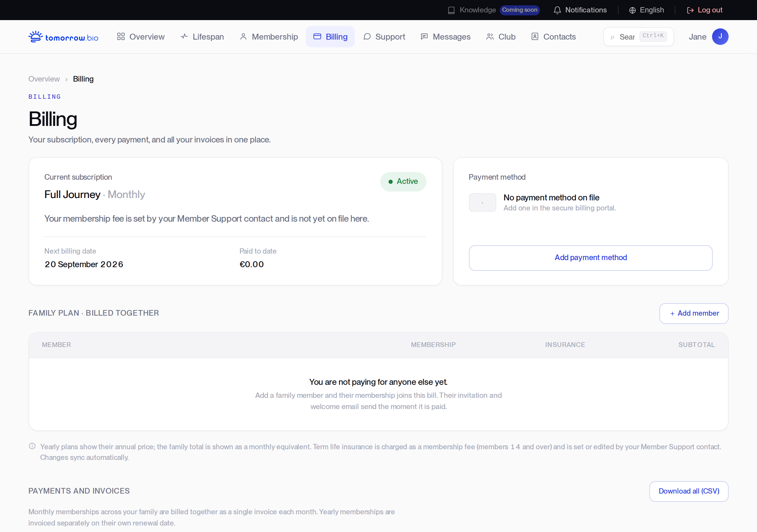Click the Billing breadcrumb item
The height and width of the screenshot is (532, 757).
[x=83, y=79]
